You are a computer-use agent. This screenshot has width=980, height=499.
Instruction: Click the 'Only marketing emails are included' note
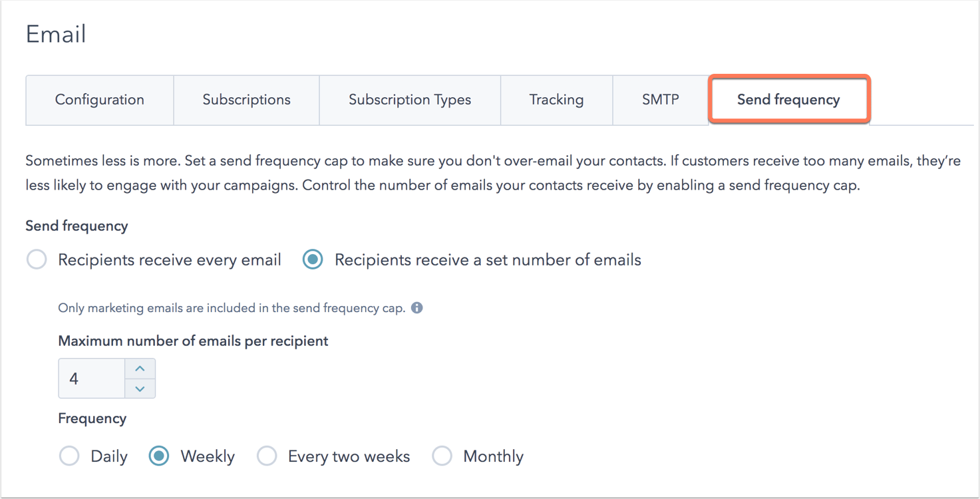(x=232, y=308)
